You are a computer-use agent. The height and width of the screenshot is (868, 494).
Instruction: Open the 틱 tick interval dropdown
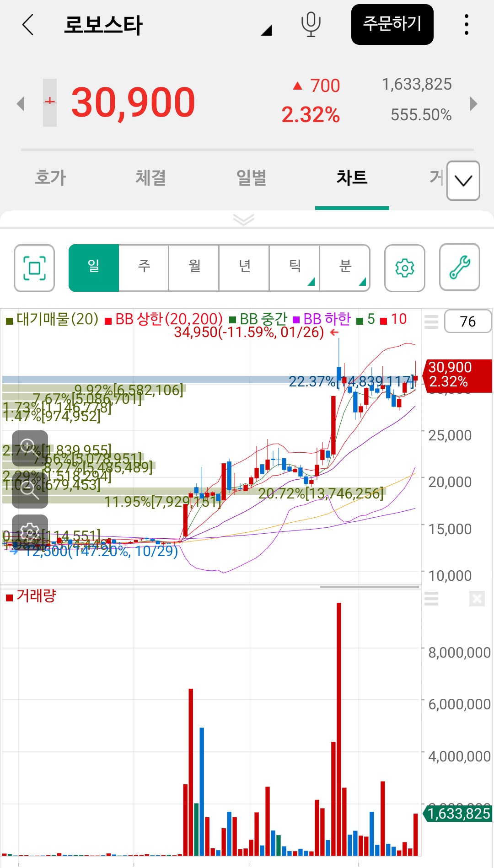click(x=295, y=268)
